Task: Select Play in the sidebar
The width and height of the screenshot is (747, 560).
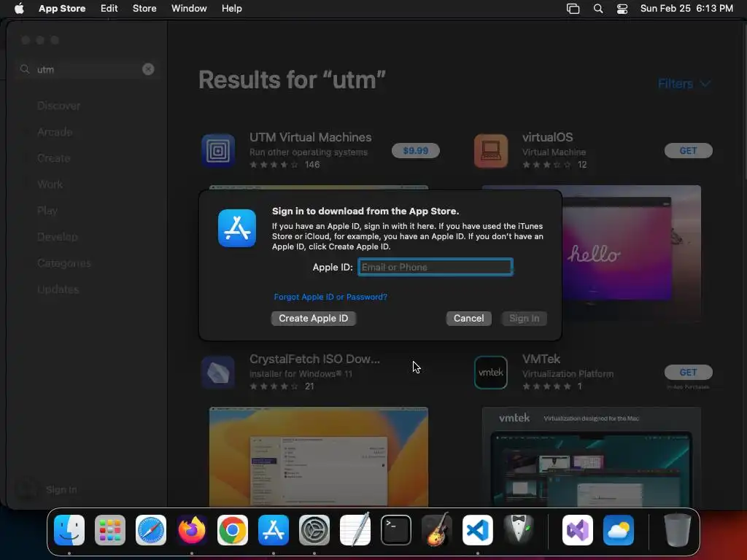Action: click(x=47, y=211)
